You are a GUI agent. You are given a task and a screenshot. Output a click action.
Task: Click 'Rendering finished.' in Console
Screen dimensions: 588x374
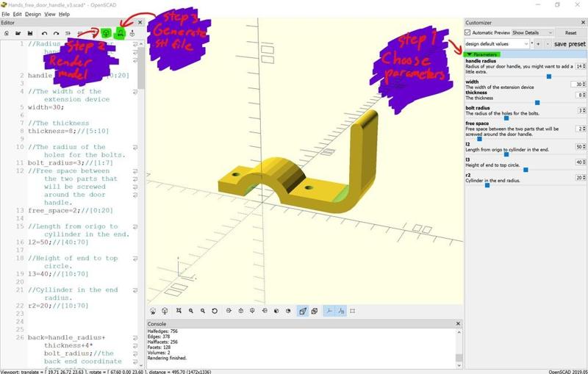(x=167, y=358)
